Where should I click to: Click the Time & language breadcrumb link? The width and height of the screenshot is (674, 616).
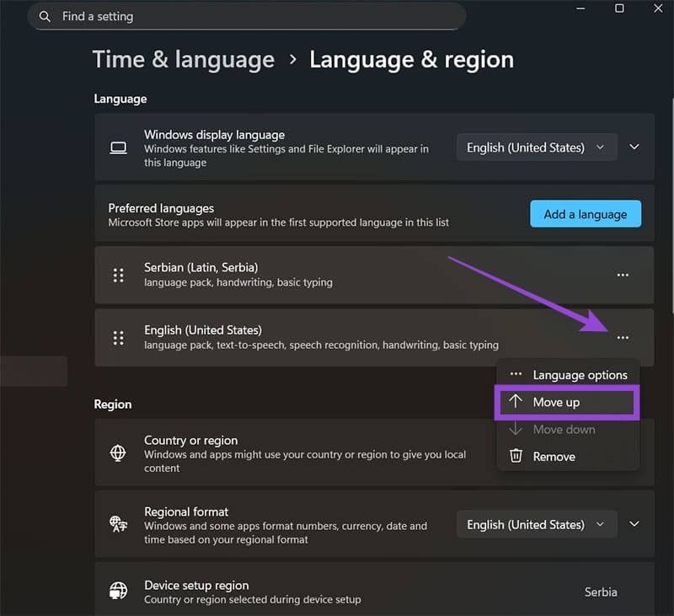183,59
